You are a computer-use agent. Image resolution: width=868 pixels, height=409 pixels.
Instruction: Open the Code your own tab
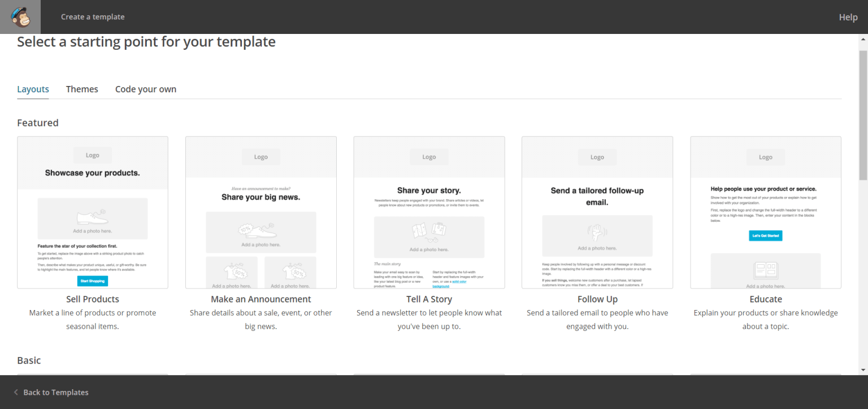point(146,89)
